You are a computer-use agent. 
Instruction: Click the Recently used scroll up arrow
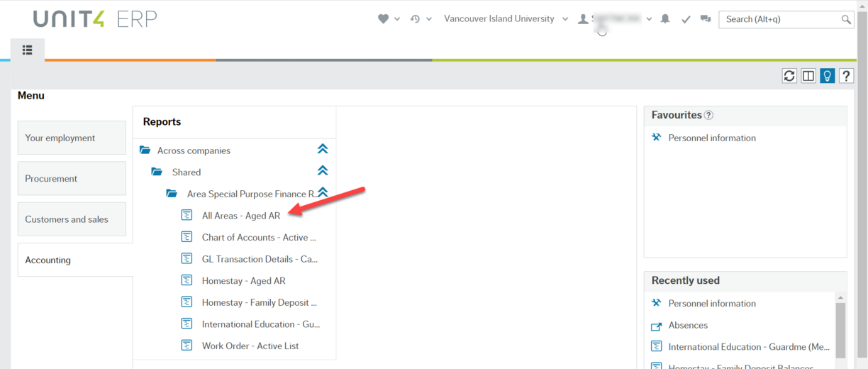(x=841, y=297)
